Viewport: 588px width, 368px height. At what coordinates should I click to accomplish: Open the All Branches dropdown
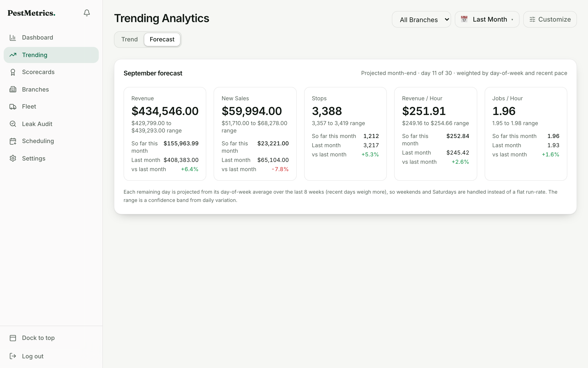(x=421, y=20)
